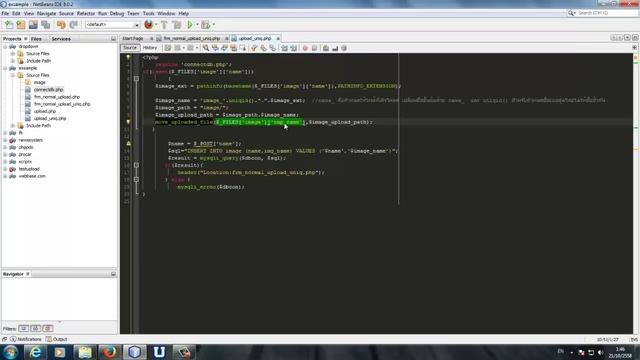Toggle the second Navigator filter button
The image size is (640, 360).
click(36, 329)
